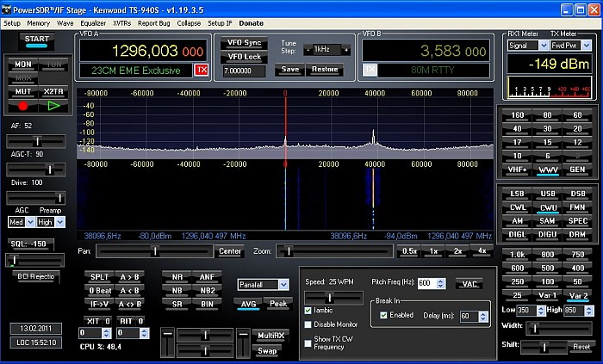Adjust the filter Low value stepper

[541, 311]
